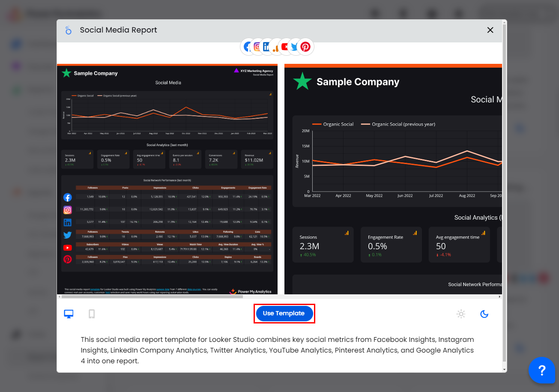Click the zoomed Sample Company report preview
Image resolution: width=559 pixels, height=392 pixels.
click(x=393, y=180)
